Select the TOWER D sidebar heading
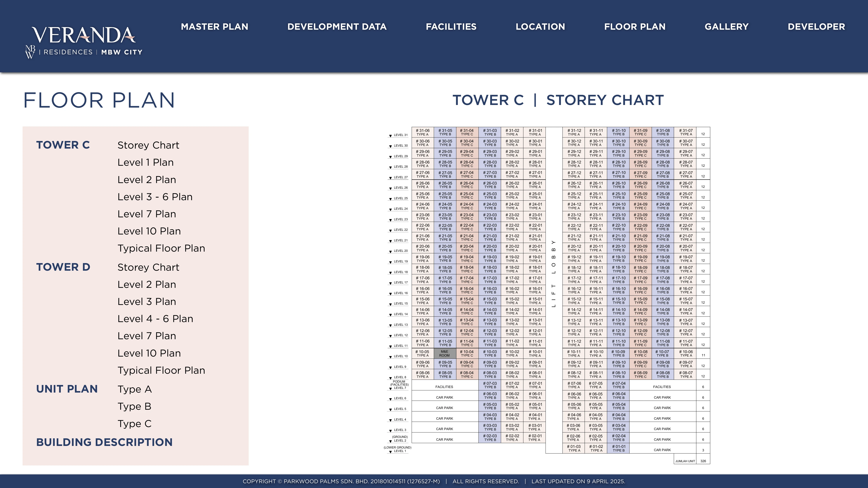Viewport: 868px width, 488px height. [63, 267]
